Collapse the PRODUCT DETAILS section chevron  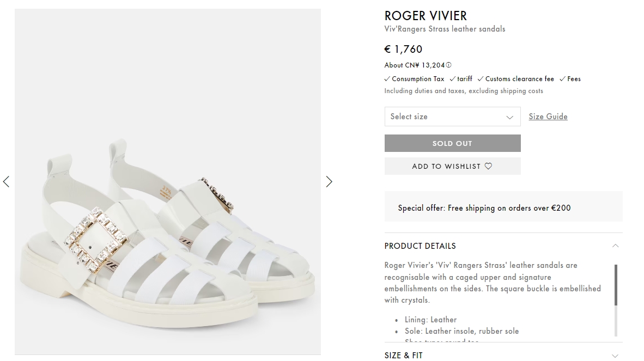point(615,246)
